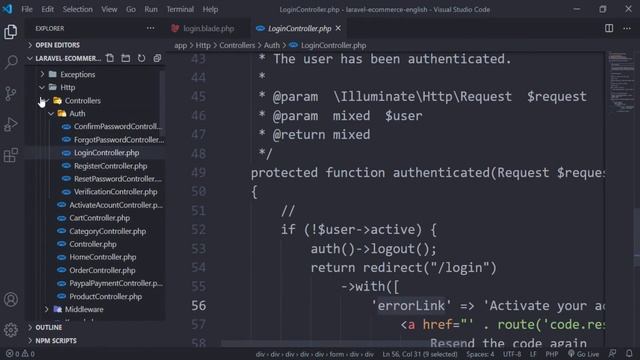640x360 pixels.
Task: Click Go Live in status bar
Action: coord(584,354)
